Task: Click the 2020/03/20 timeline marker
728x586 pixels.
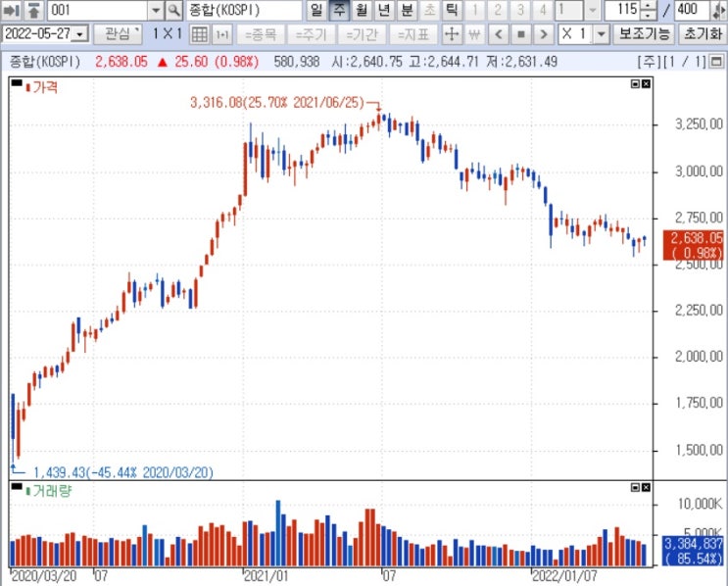Action: click(x=44, y=576)
